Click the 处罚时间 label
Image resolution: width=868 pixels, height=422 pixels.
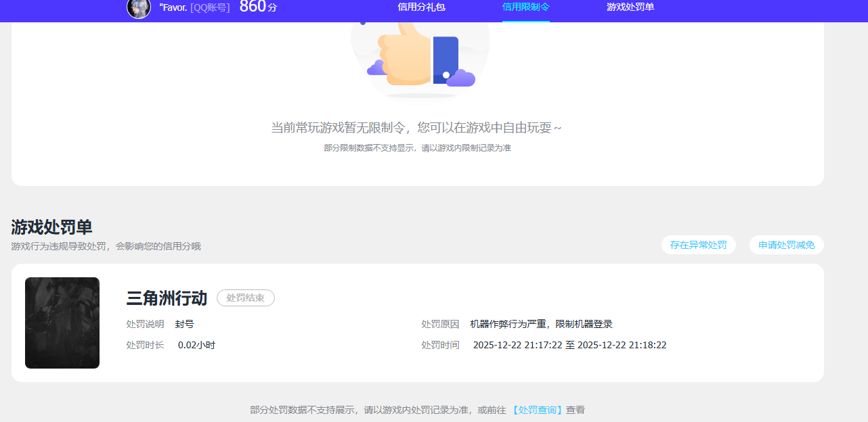[x=440, y=346]
